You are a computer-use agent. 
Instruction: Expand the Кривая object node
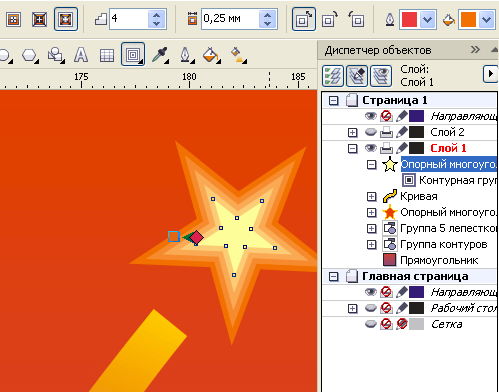pos(371,196)
